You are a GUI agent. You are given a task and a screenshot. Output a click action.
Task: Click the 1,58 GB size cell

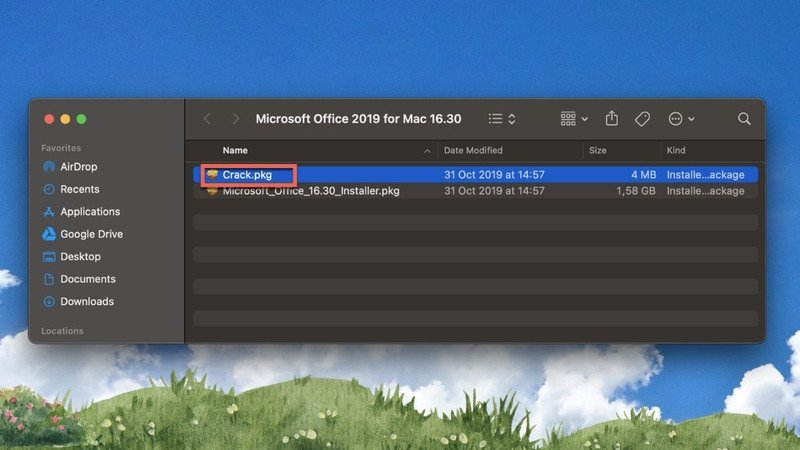[636, 191]
